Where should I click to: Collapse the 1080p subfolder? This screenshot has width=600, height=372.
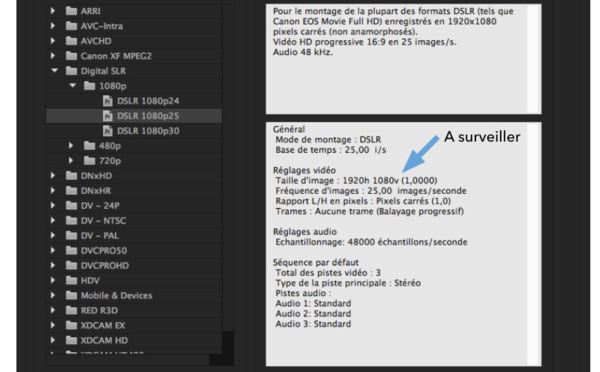[x=73, y=85]
